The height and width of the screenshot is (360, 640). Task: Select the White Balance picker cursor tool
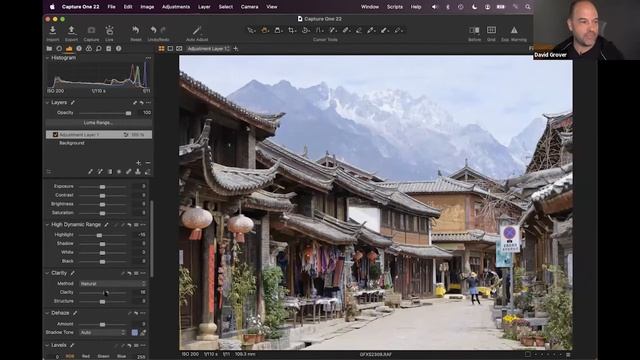(371, 30)
